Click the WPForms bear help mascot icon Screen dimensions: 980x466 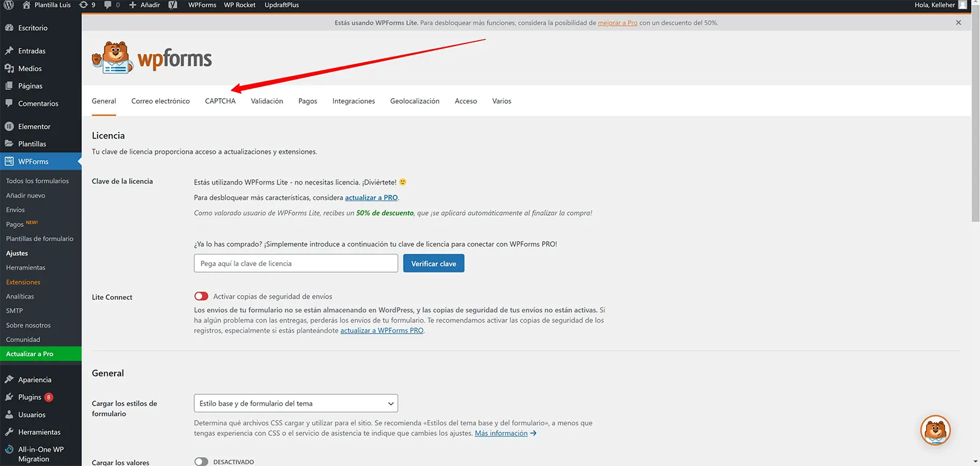[x=935, y=430]
